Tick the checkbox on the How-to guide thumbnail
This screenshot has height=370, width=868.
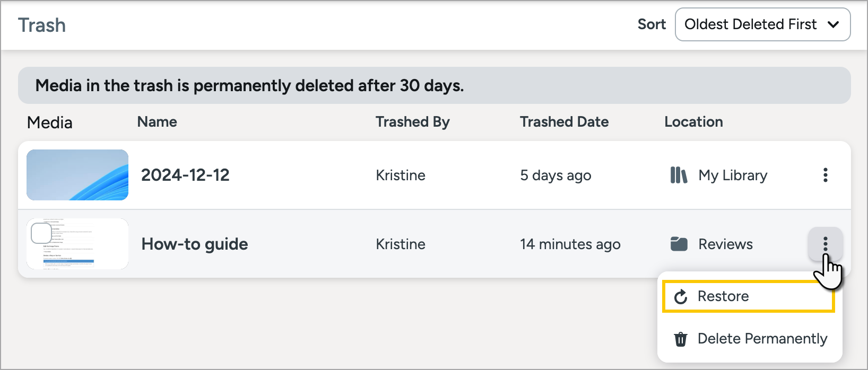tap(41, 233)
